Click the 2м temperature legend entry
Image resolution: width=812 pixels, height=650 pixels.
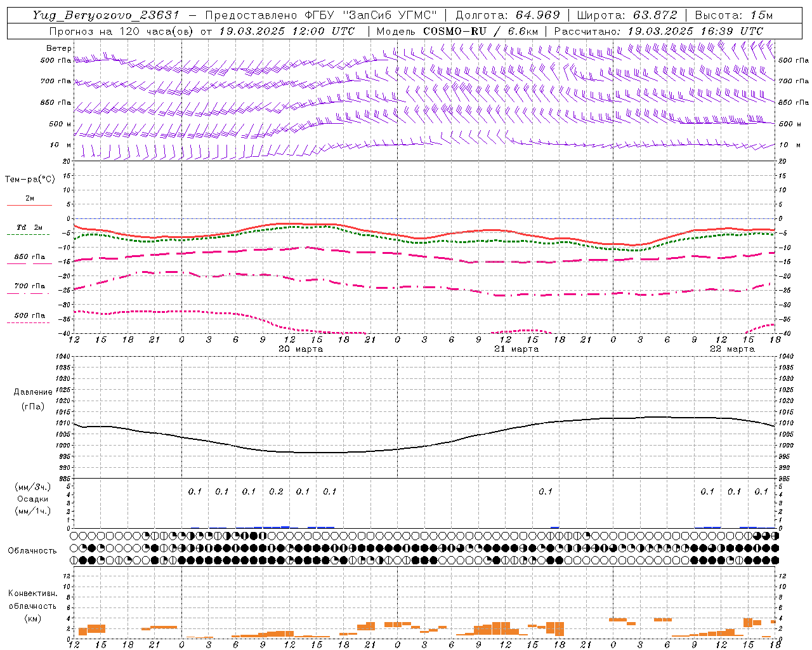[x=29, y=199]
